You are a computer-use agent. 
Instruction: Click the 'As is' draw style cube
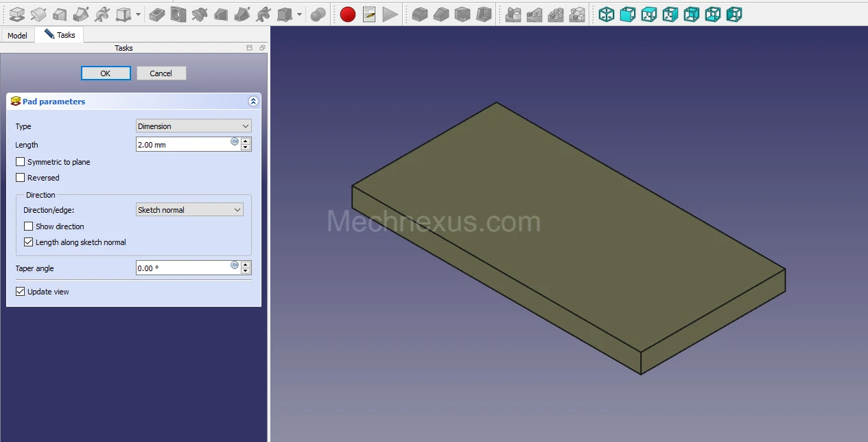tap(607, 14)
